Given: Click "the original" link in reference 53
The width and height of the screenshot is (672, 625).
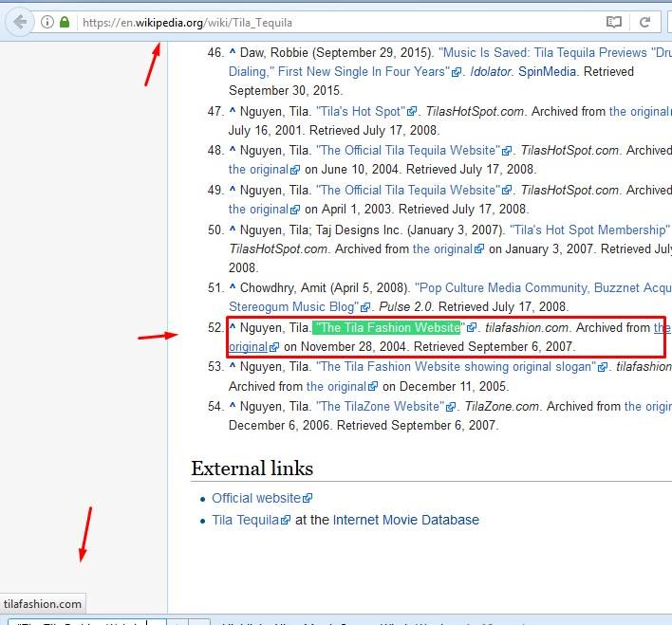Looking at the screenshot, I should tap(342, 387).
